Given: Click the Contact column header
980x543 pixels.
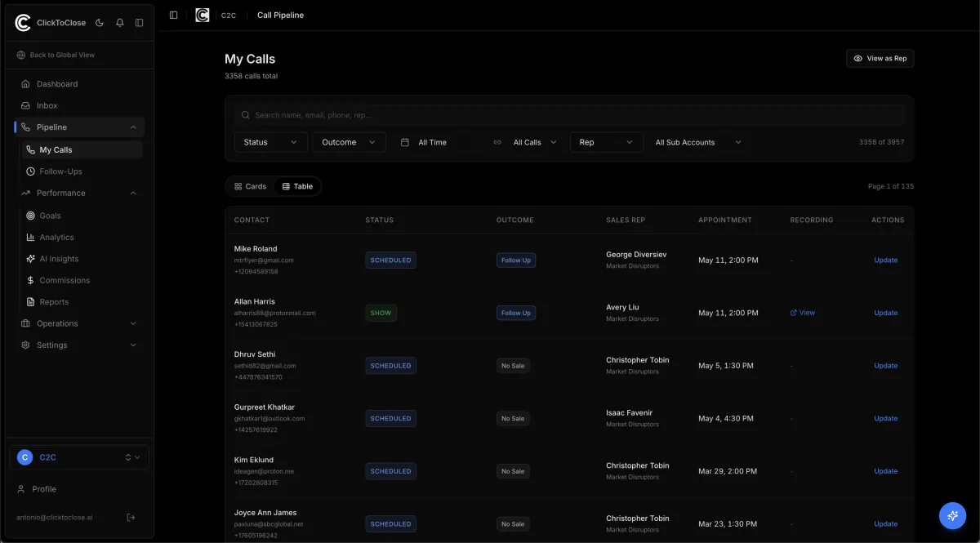Looking at the screenshot, I should pyautogui.click(x=252, y=220).
